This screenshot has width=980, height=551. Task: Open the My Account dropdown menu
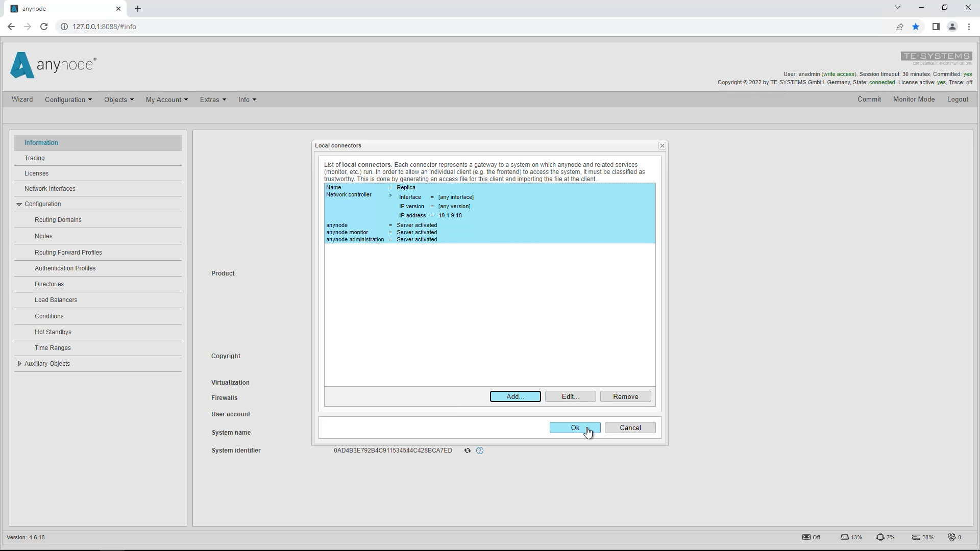click(167, 99)
